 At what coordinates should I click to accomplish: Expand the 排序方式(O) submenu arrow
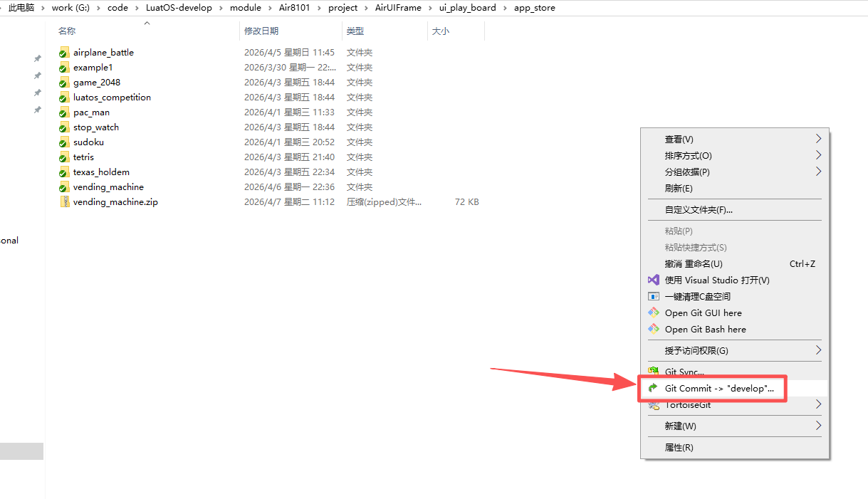point(818,155)
